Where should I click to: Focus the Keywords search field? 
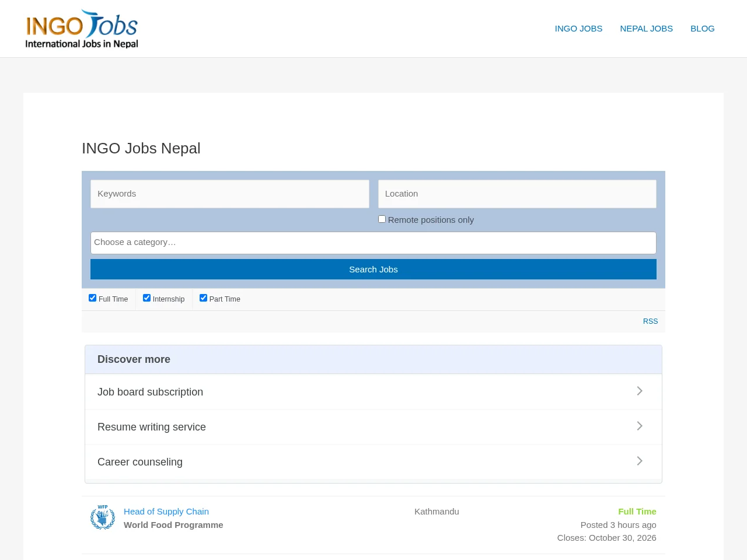click(230, 194)
